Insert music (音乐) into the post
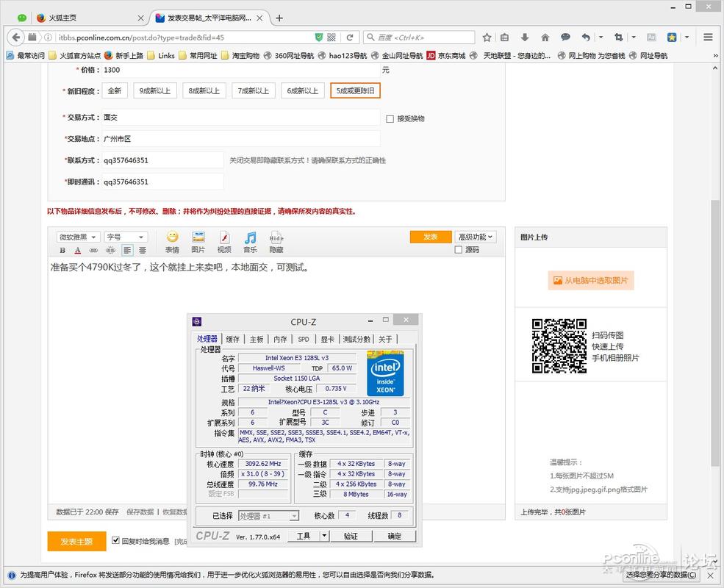The height and width of the screenshot is (588, 724). [x=250, y=243]
